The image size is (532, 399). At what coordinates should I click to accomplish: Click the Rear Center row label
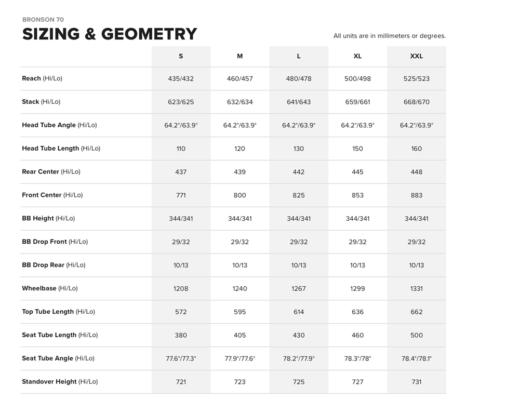51,172
